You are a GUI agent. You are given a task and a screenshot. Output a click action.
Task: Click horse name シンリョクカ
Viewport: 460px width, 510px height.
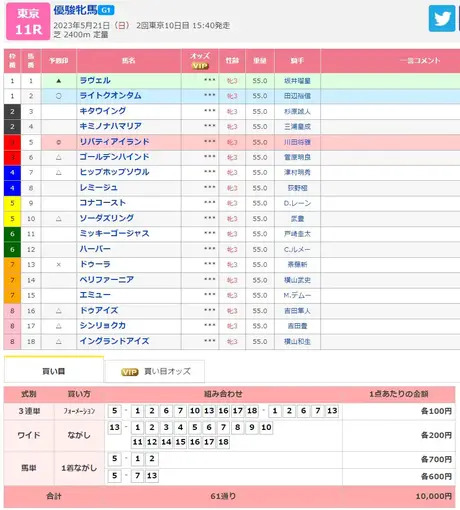coord(103,325)
